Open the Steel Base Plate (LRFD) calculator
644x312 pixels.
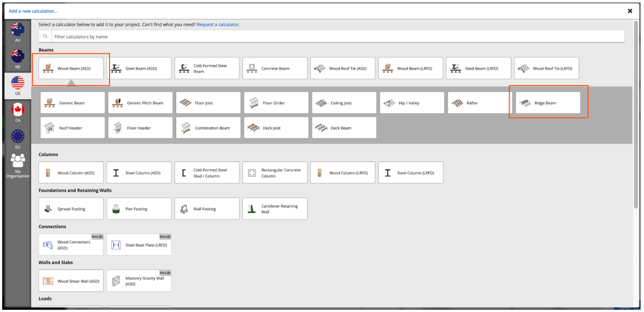[x=139, y=245]
